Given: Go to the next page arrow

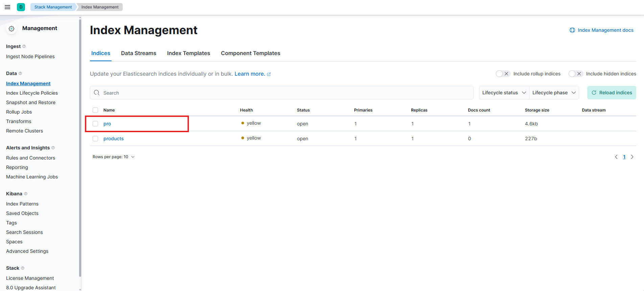Looking at the screenshot, I should coord(632,157).
